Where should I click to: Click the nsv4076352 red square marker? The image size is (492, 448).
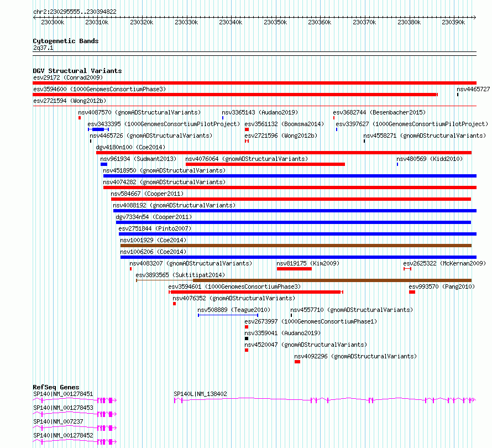tap(175, 304)
